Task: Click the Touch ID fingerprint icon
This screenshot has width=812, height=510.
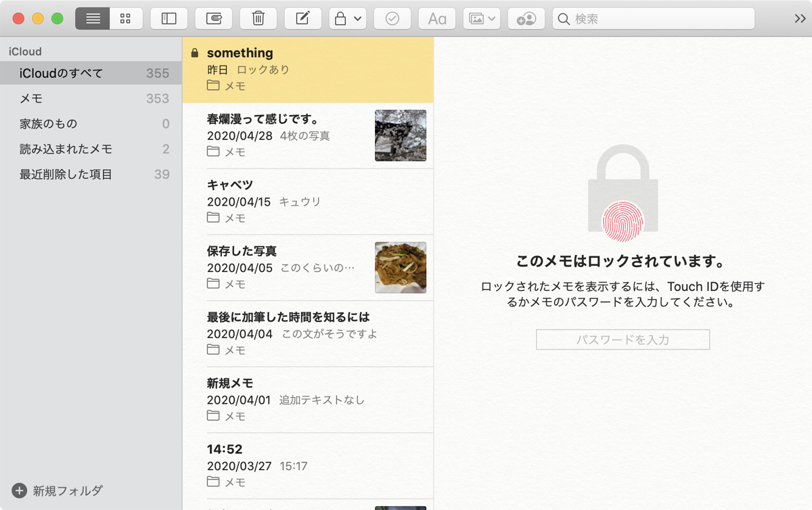Action: click(623, 221)
